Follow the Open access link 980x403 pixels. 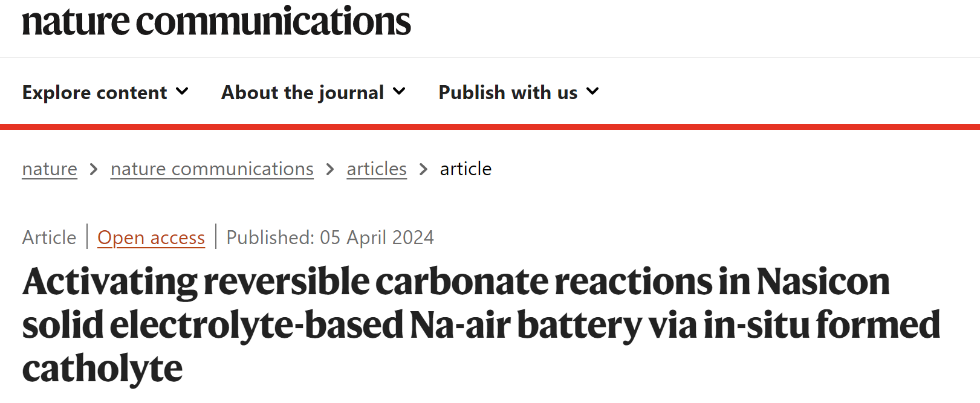click(x=151, y=237)
